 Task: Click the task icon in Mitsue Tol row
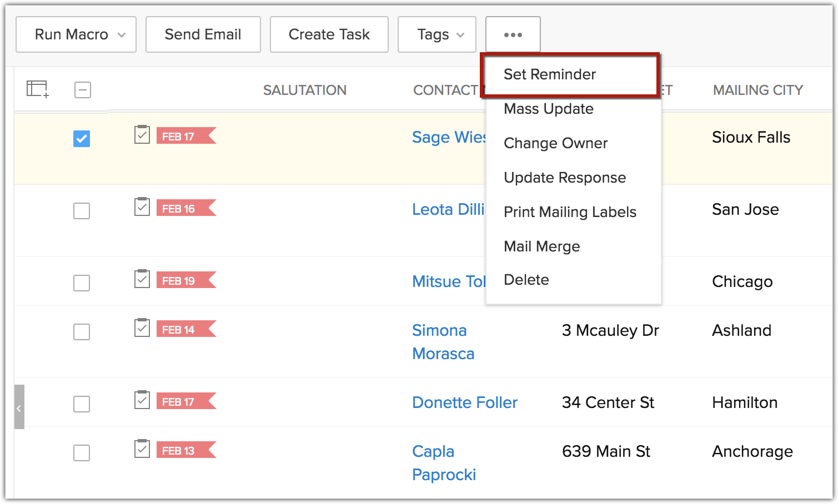(142, 279)
